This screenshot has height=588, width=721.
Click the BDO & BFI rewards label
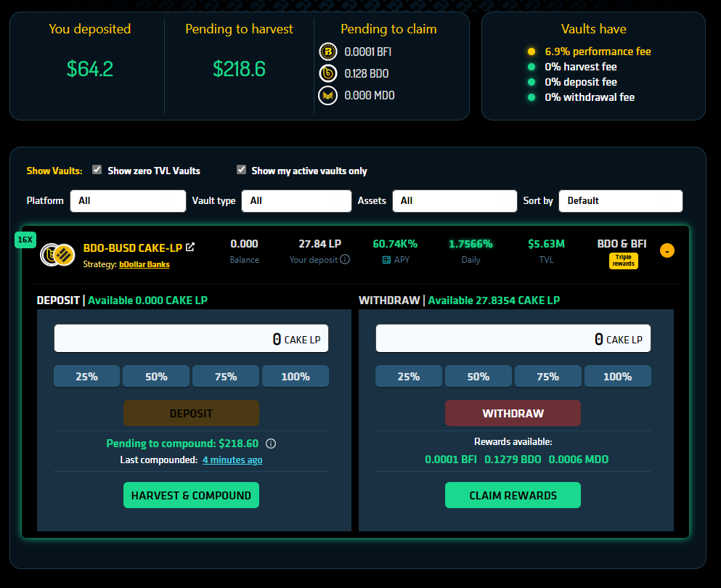pyautogui.click(x=622, y=244)
